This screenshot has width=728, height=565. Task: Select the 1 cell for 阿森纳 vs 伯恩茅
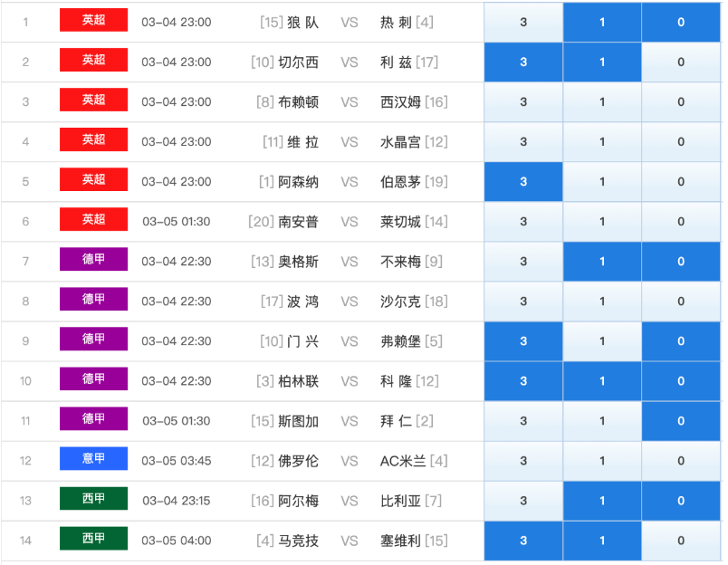pos(602,181)
